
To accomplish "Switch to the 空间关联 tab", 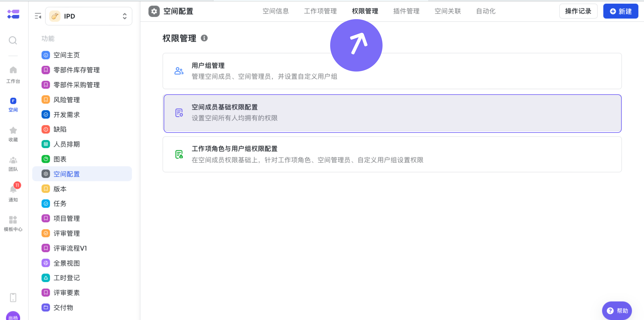I will tap(447, 11).
